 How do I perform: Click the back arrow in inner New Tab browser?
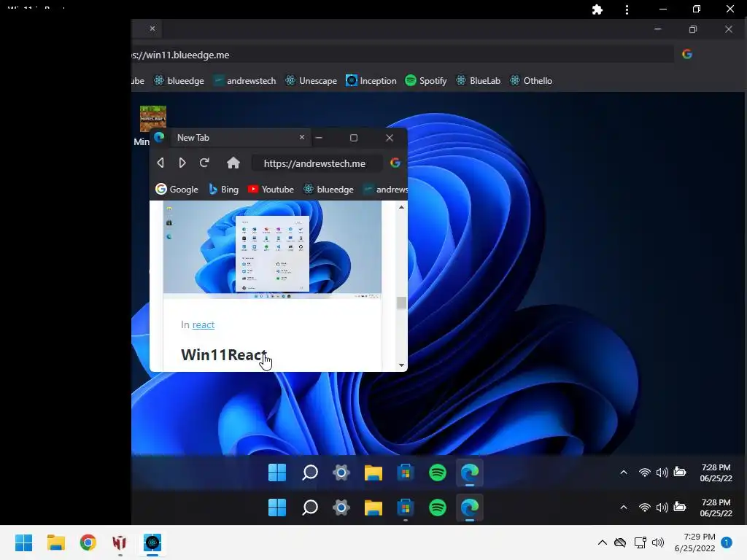(x=160, y=163)
